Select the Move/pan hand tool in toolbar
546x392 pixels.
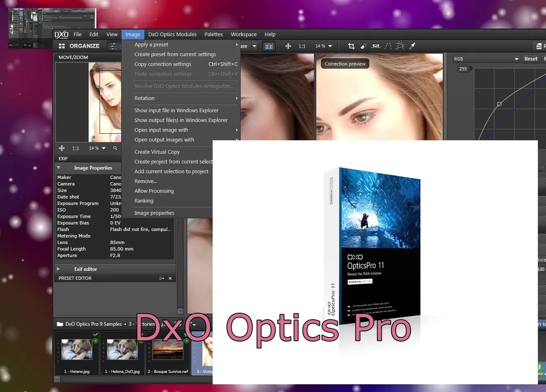pyautogui.click(x=288, y=46)
